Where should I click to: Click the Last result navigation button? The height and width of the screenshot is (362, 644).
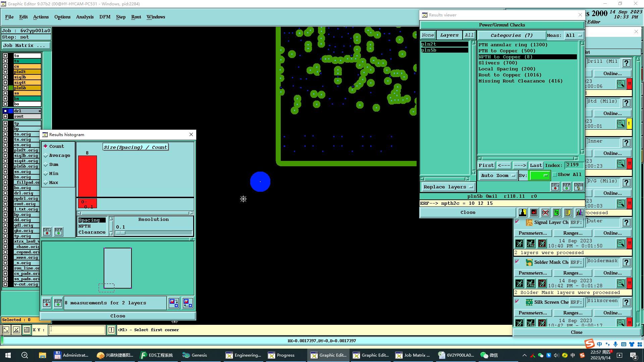(536, 166)
